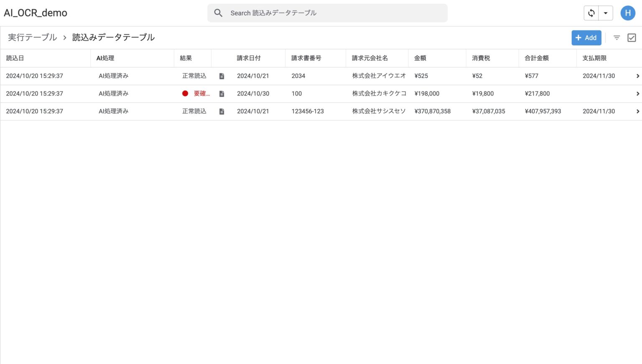Viewport: 642px width, 364px height.
Task: Click the AI_OCR_demo app title
Action: (36, 13)
